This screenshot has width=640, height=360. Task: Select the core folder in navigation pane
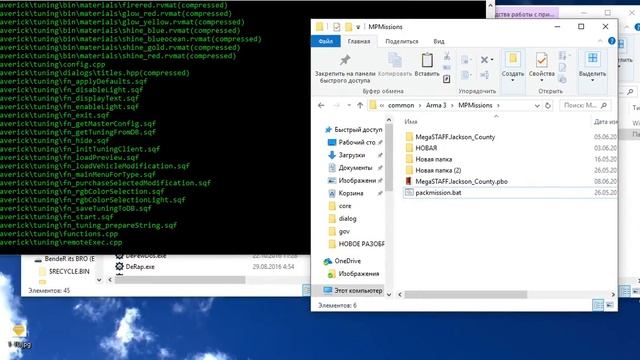pos(345,206)
